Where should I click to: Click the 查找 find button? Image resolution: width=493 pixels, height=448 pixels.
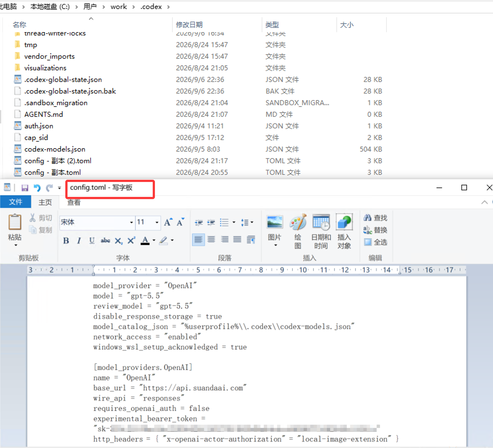click(x=375, y=218)
